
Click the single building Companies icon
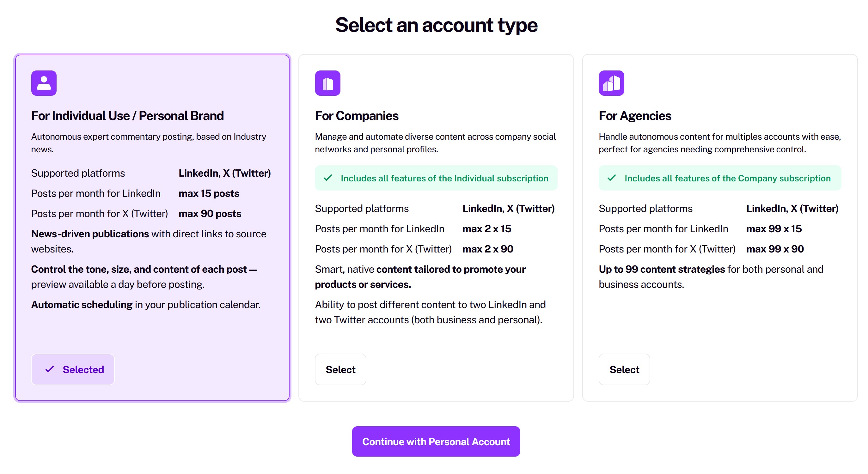point(327,83)
